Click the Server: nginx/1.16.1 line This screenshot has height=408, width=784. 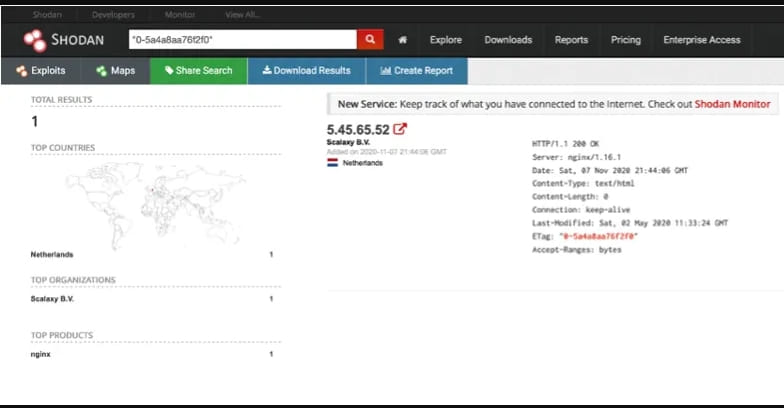coord(576,157)
